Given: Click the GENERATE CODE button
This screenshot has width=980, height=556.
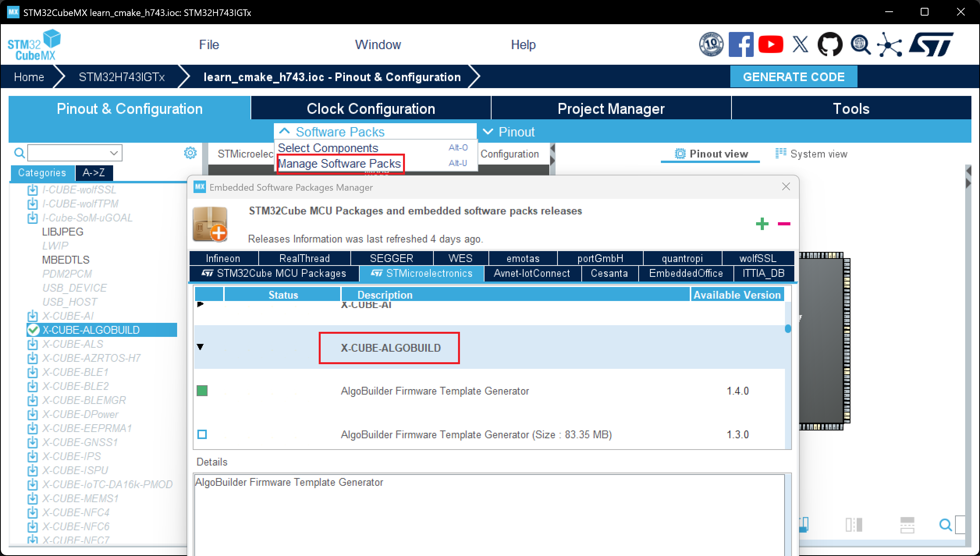Looking at the screenshot, I should [794, 77].
